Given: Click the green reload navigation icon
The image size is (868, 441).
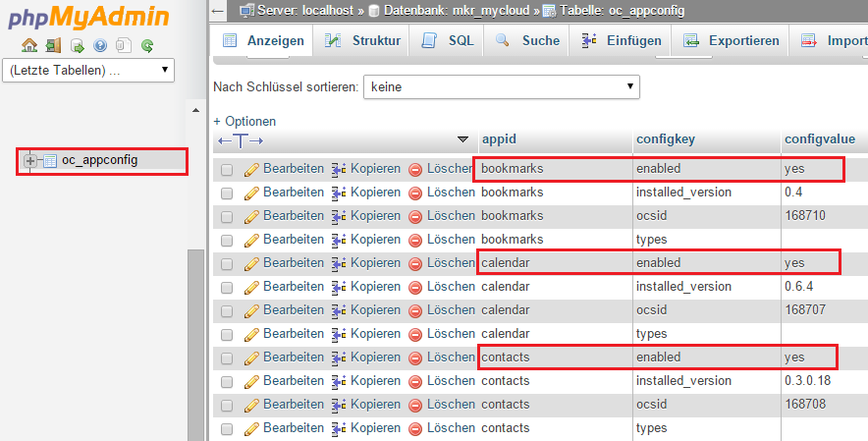Looking at the screenshot, I should (x=147, y=45).
